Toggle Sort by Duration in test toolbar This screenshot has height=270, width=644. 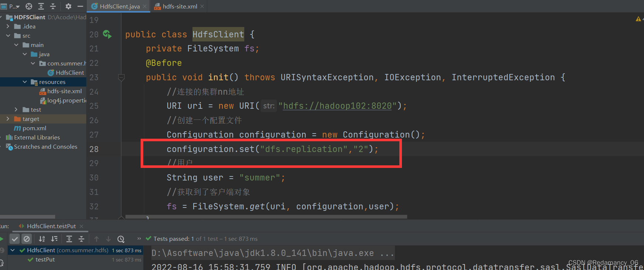point(54,239)
